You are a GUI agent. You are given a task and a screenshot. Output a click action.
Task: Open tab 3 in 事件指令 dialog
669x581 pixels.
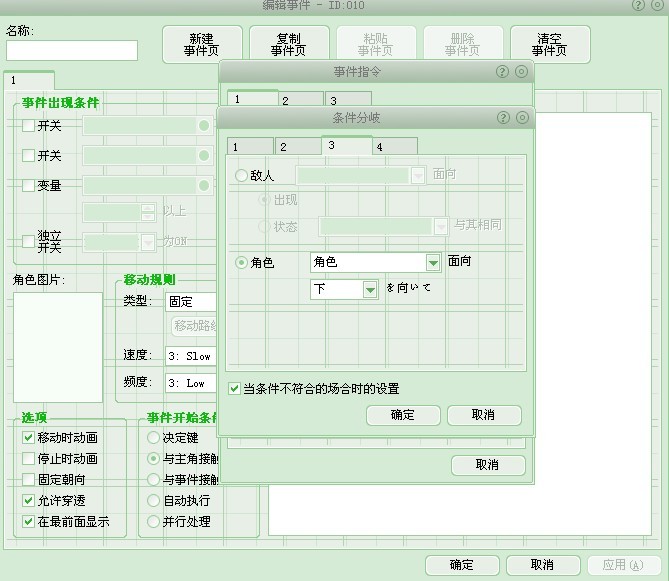348,100
